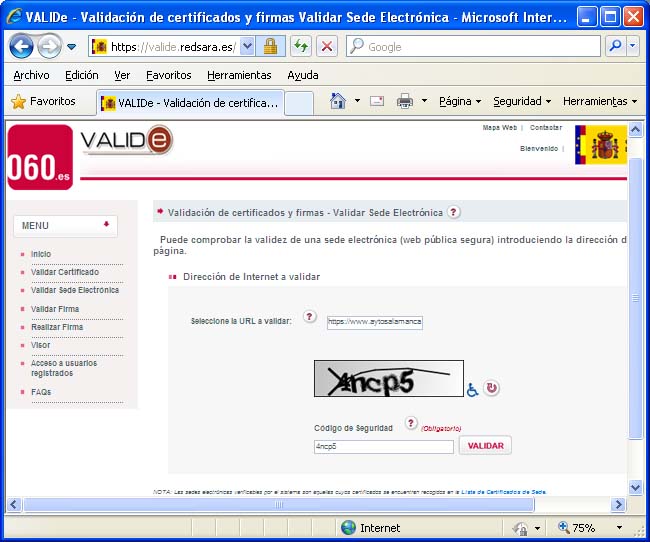Open help icon beside URL a validar
Screen dimensions: 650x542
309,317
